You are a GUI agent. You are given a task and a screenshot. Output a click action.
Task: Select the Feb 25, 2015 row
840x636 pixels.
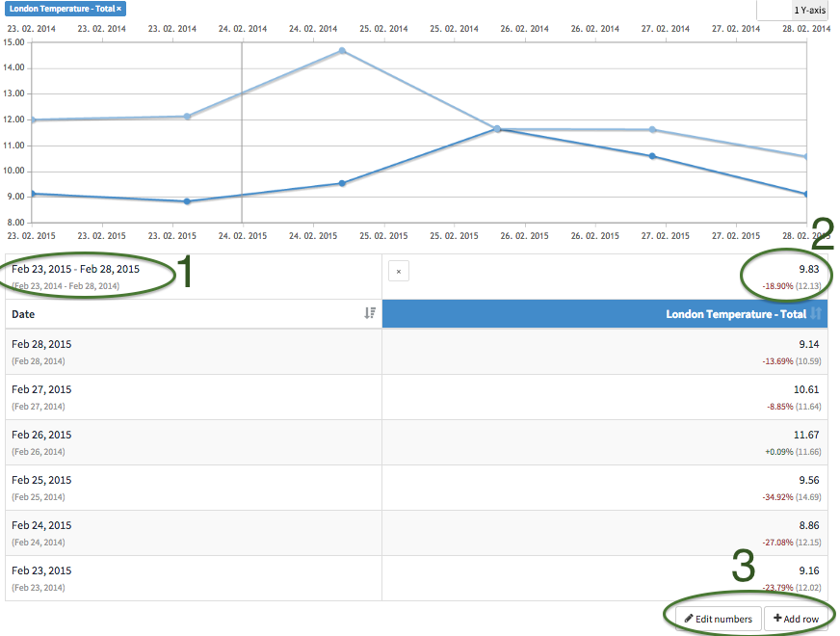pyautogui.click(x=417, y=488)
